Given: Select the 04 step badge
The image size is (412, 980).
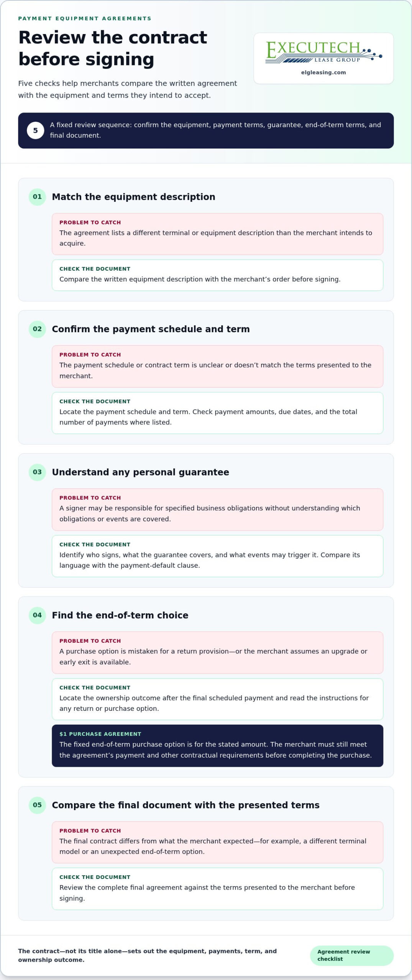Looking at the screenshot, I should pyautogui.click(x=37, y=615).
